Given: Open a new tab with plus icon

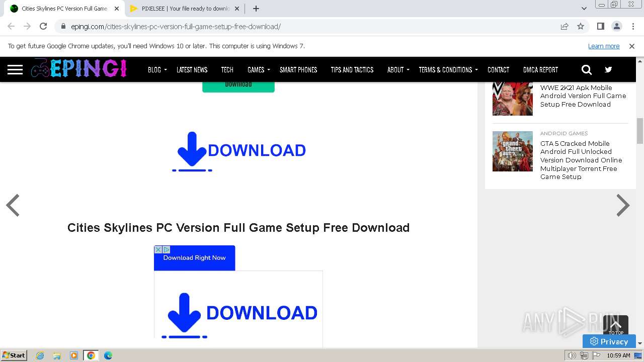Looking at the screenshot, I should [256, 9].
